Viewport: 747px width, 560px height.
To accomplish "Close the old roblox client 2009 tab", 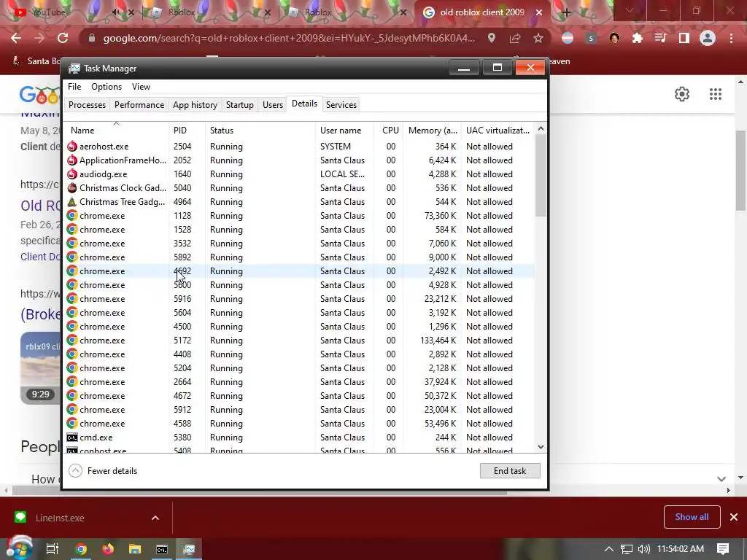I will pos(539,12).
